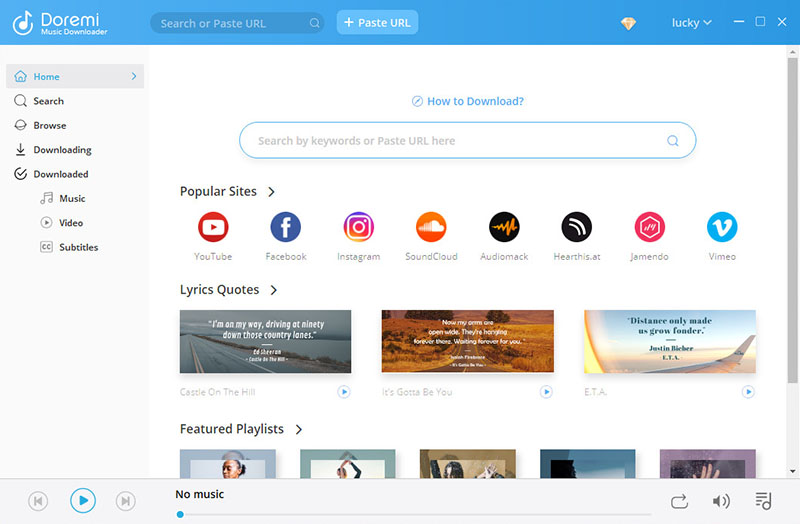Click the Popular Sites heading
The width and height of the screenshot is (800, 524).
coord(218,191)
